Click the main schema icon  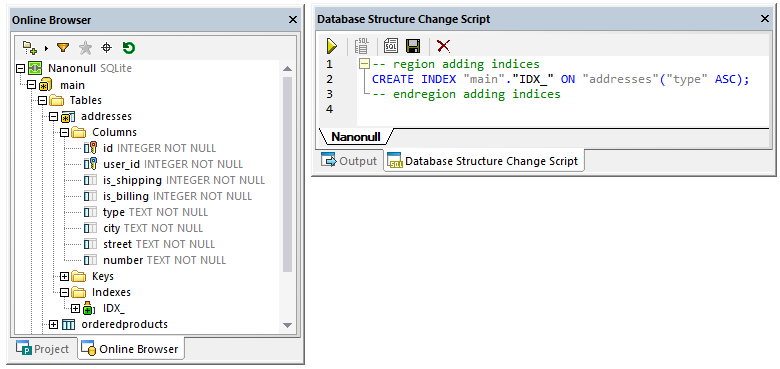(x=46, y=85)
